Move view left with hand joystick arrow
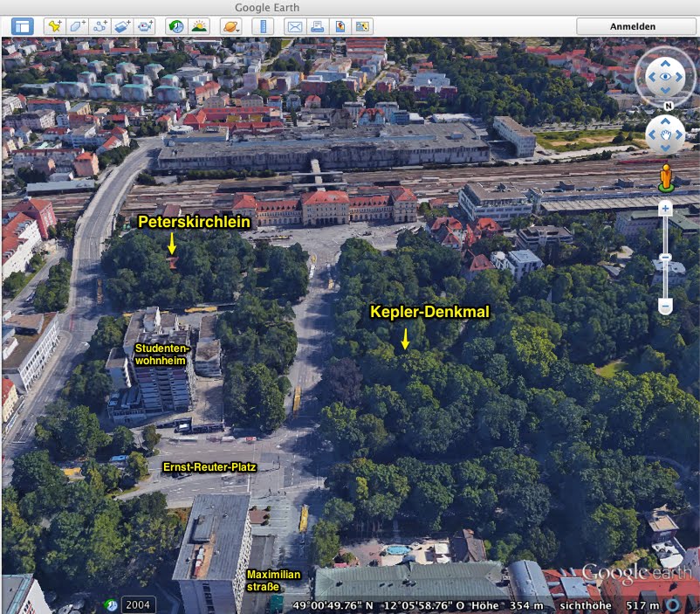Viewport: 700px width, 614px height. pyautogui.click(x=652, y=135)
